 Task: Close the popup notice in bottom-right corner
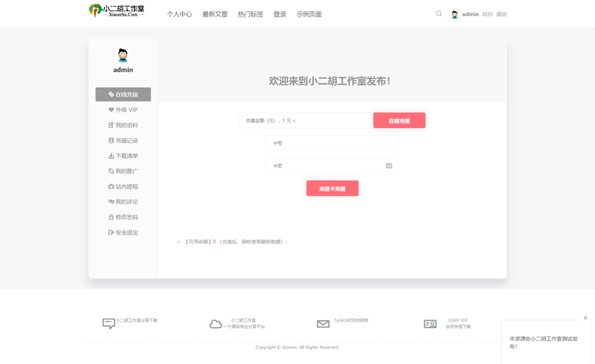coord(585,318)
